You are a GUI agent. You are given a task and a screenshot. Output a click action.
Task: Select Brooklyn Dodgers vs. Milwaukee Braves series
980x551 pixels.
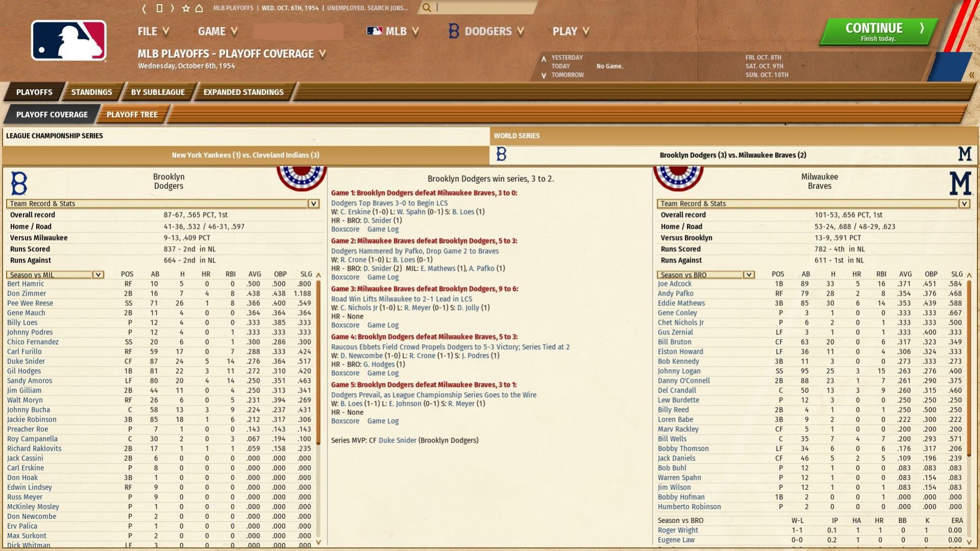click(x=733, y=155)
